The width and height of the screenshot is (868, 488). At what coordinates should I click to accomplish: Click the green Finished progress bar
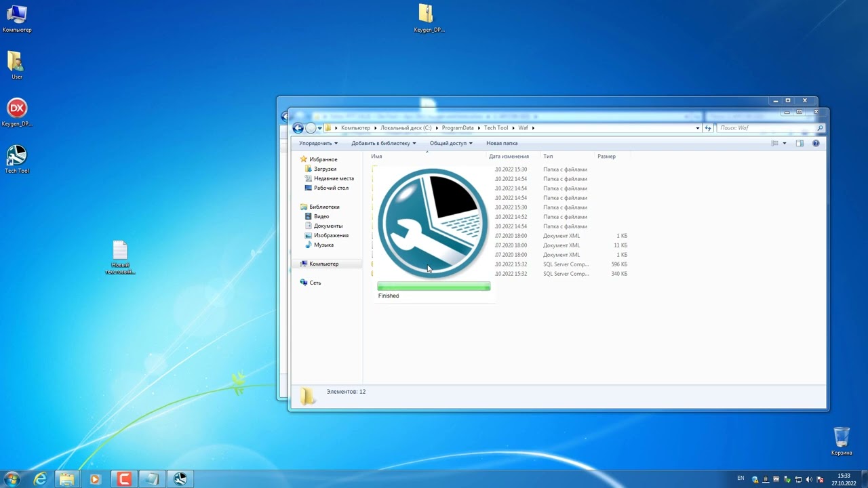point(434,287)
